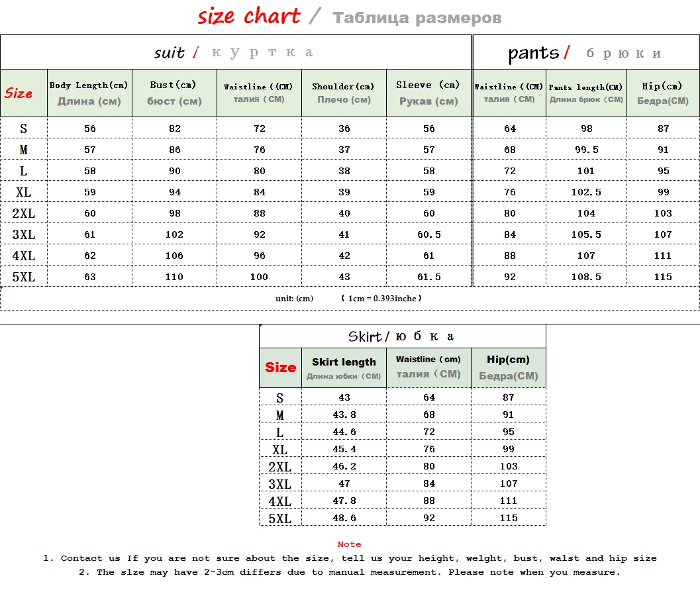
Task: Click the 'unit: (cm)' note text
Action: point(294,299)
